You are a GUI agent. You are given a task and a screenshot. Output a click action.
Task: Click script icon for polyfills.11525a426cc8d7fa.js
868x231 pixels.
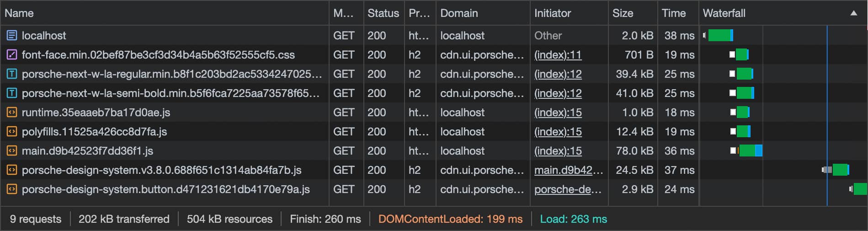[x=12, y=131]
